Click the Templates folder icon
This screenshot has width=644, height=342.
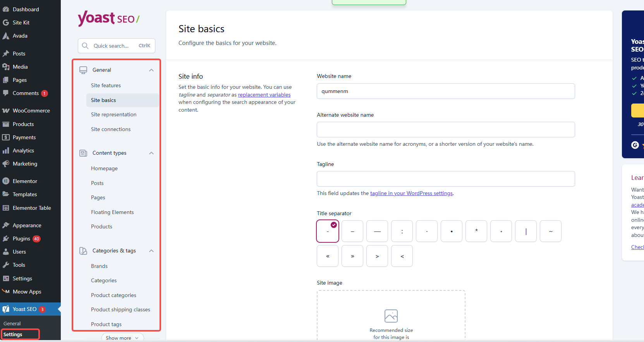(x=6, y=194)
